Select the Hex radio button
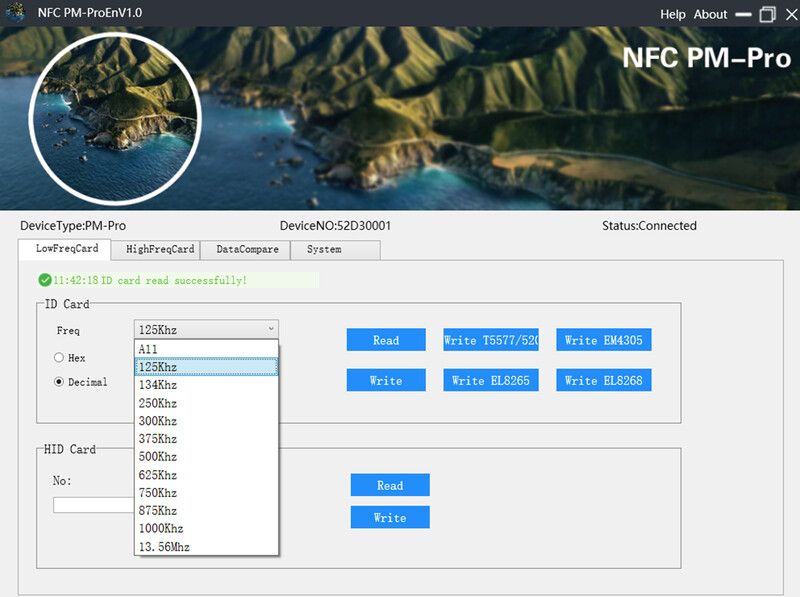The image size is (800, 597). pos(59,357)
